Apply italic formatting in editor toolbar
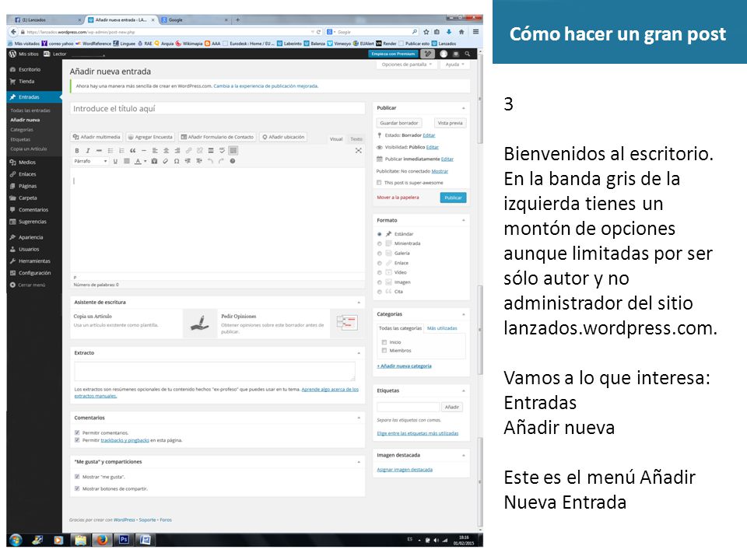Image resolution: width=747 pixels, height=560 pixels. 88,150
